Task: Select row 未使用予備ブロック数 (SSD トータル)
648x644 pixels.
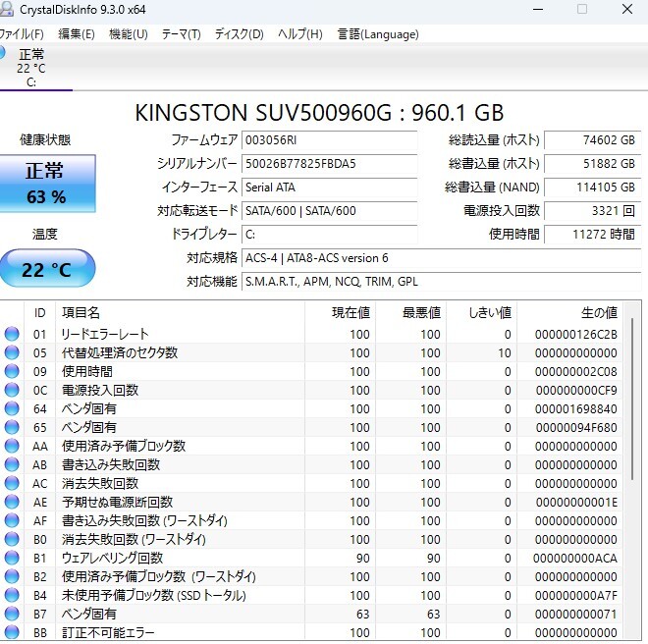Action: [313, 595]
